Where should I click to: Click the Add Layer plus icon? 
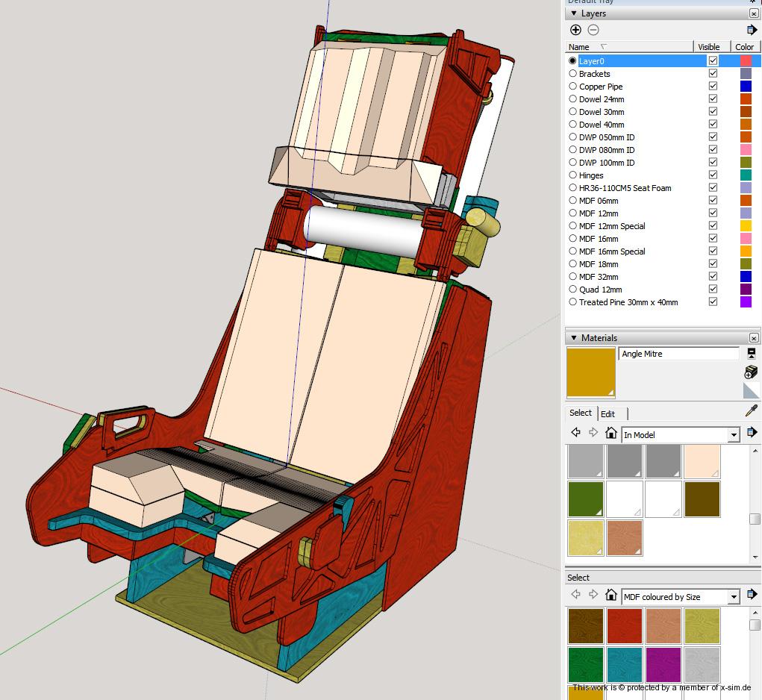(x=575, y=30)
